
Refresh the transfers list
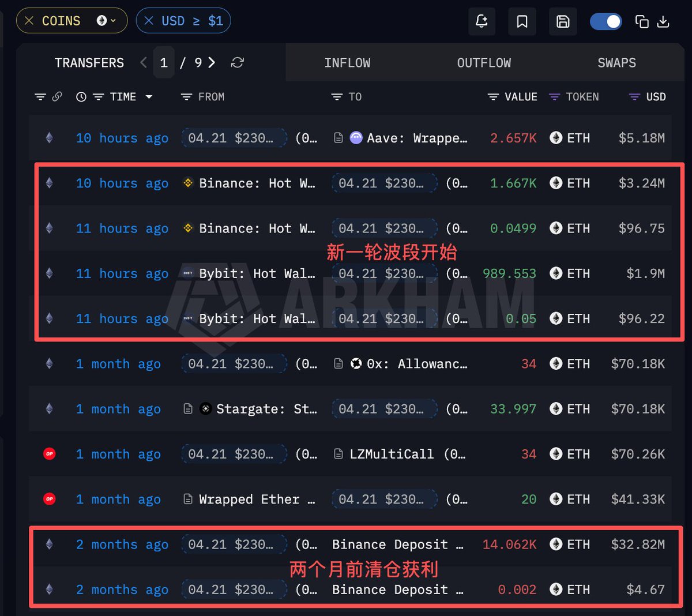tap(238, 62)
